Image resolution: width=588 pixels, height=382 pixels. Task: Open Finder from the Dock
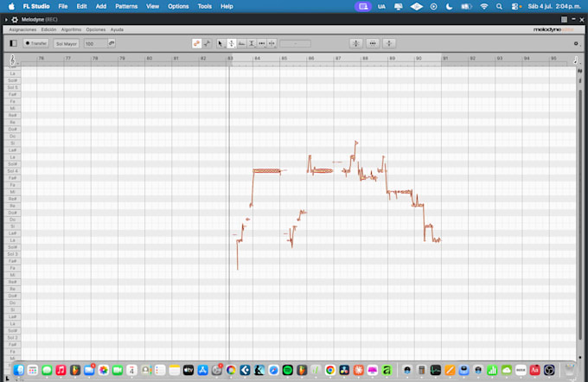(18, 371)
